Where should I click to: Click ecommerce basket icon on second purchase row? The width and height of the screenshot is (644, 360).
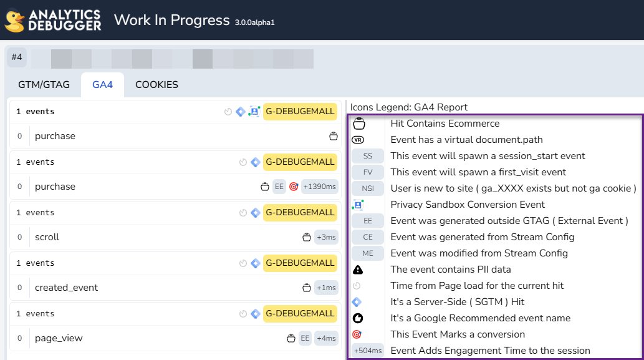(x=265, y=187)
